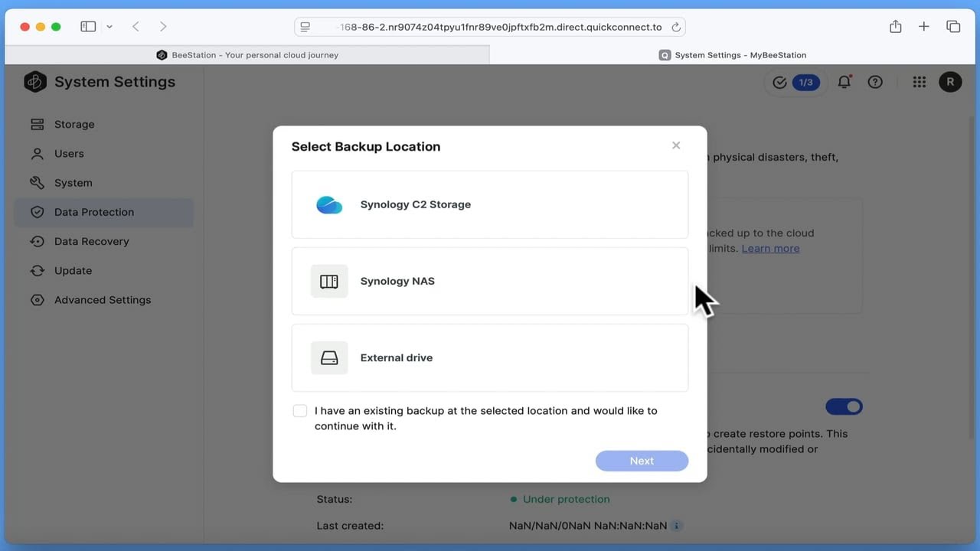Screen dimensions: 980x551
Task: Click the Safari address bar
Action: (x=490, y=27)
